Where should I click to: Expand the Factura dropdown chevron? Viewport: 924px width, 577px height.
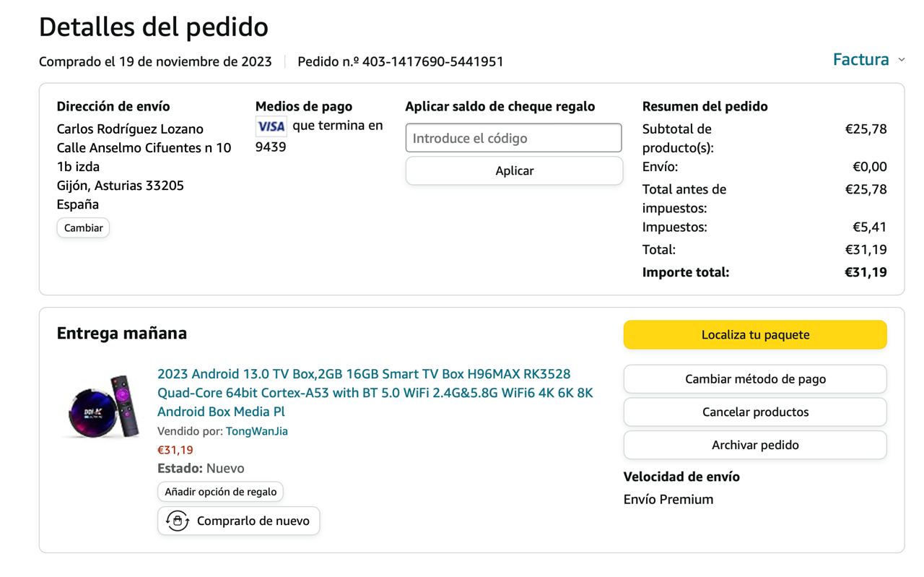coord(901,60)
